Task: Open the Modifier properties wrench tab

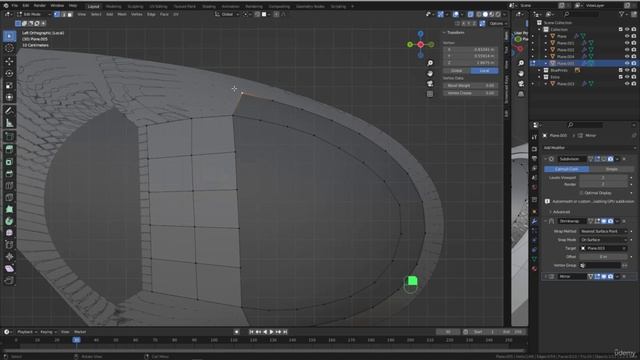Action: pos(534,221)
